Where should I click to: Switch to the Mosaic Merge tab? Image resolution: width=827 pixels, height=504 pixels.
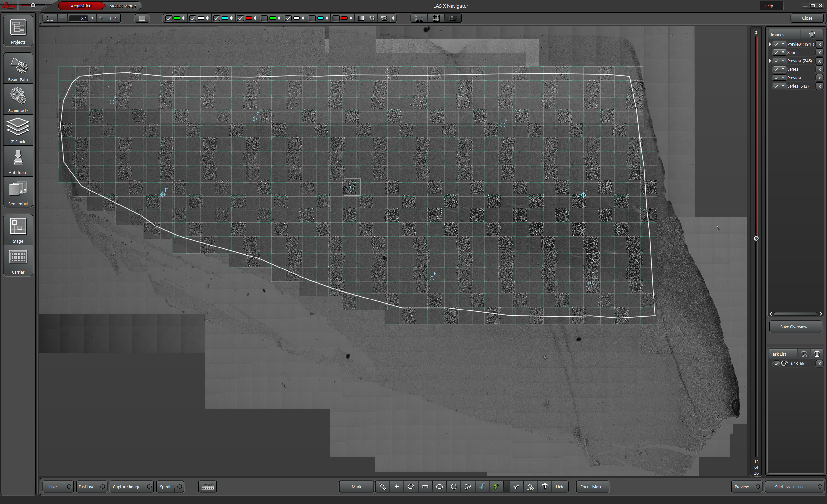pos(122,6)
